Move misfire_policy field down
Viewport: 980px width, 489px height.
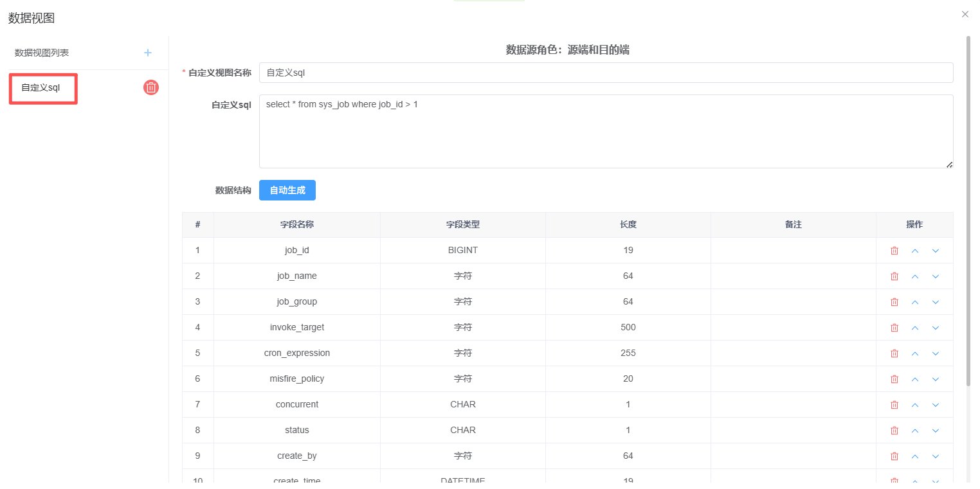pos(936,379)
